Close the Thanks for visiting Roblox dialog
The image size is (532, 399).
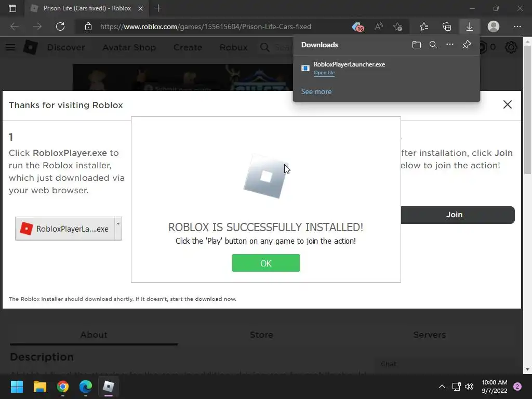507,104
